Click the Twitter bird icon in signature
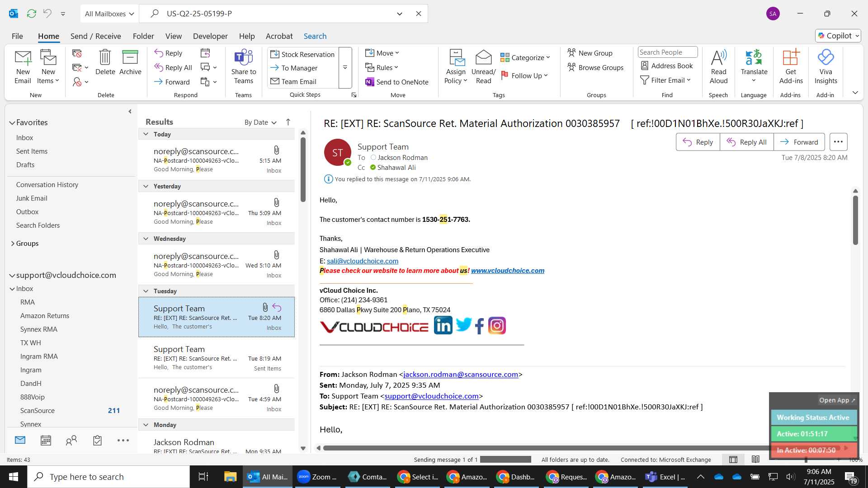Image resolution: width=868 pixels, height=488 pixels. (x=463, y=324)
